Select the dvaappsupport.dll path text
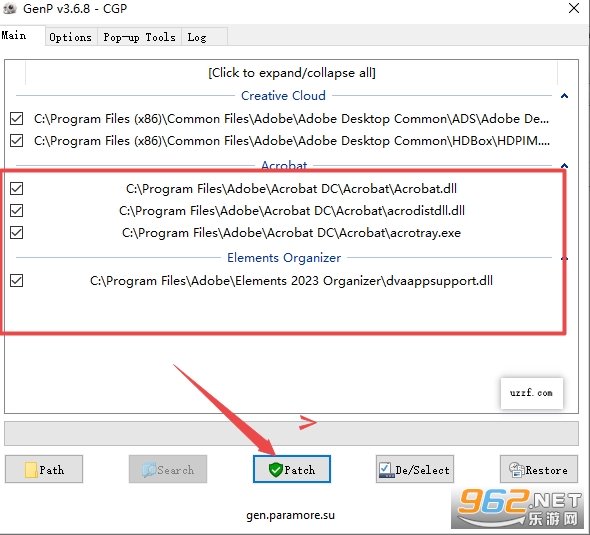The height and width of the screenshot is (535, 590). pos(291,281)
